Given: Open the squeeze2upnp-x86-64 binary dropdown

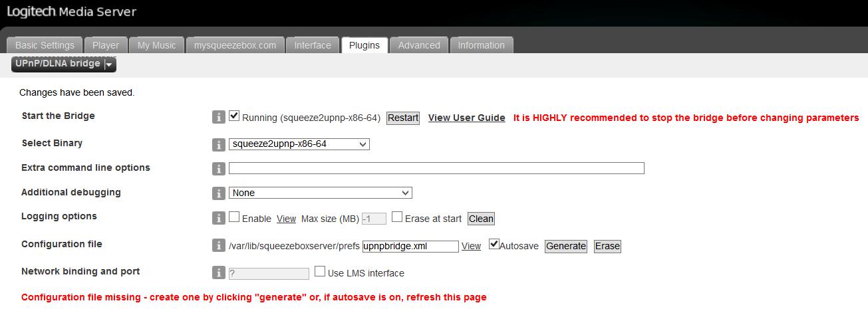Looking at the screenshot, I should [299, 144].
